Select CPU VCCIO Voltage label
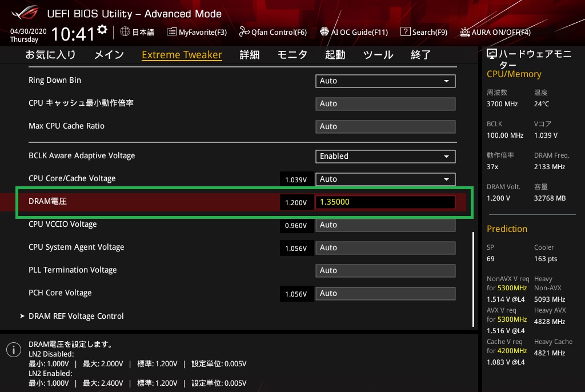The width and height of the screenshot is (585, 392). 63,225
